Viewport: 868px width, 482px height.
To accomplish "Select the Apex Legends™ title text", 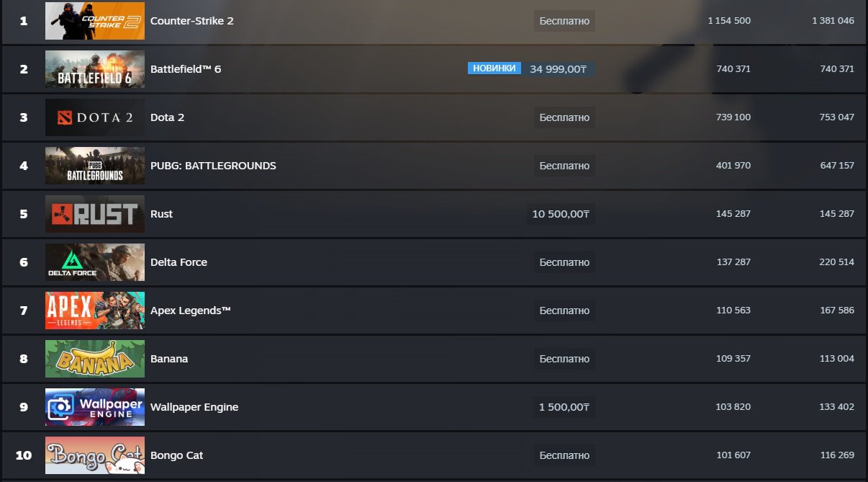I will coord(190,311).
